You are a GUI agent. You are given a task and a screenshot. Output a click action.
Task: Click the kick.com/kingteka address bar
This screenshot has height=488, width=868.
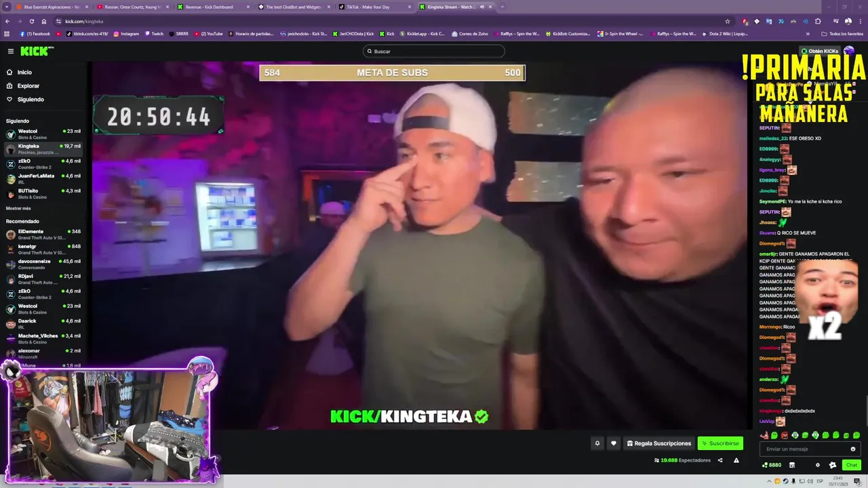[387, 21]
